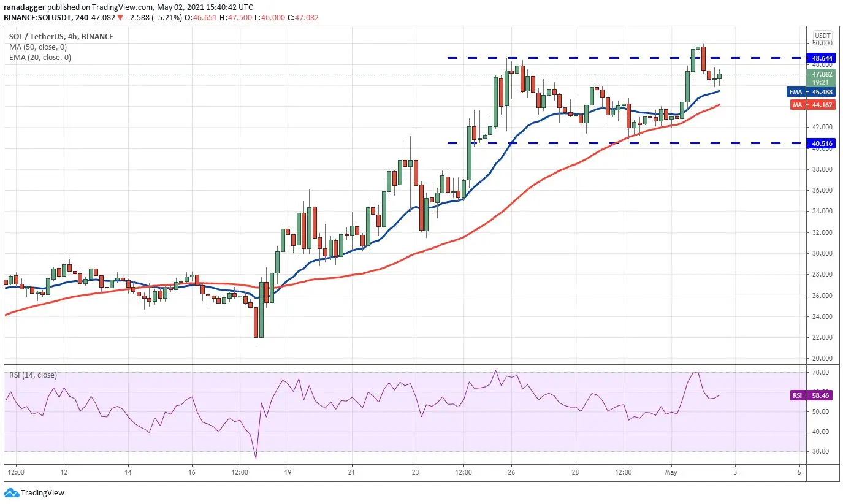The height and width of the screenshot is (504, 843).
Task: Click the 30.00 oversold level on RSI axis
Action: 822,451
